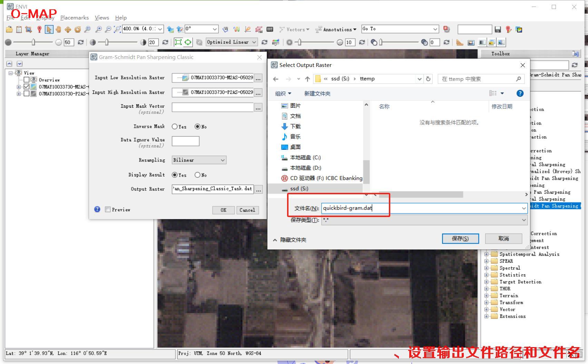Select the Pan hand tool
This screenshot has height=364, width=588.
[x=58, y=29]
